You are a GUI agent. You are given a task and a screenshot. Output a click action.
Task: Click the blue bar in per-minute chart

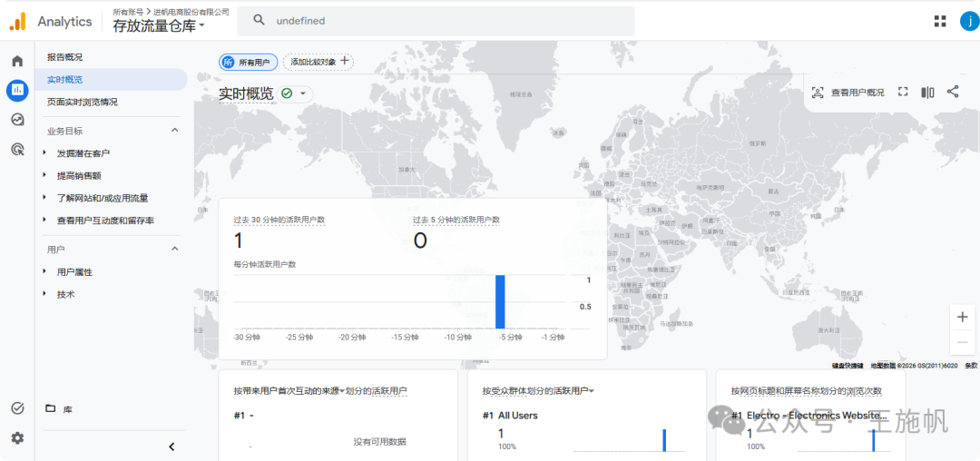[x=500, y=301]
